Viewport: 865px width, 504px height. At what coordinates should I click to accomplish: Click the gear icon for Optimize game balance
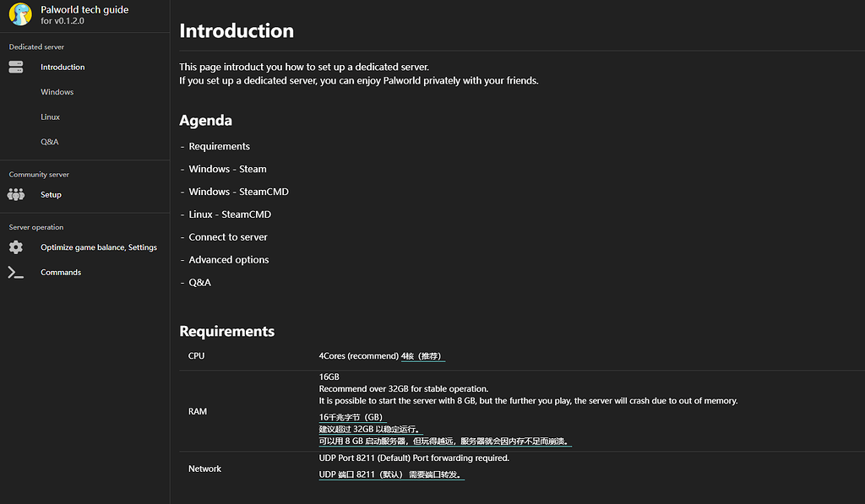16,247
